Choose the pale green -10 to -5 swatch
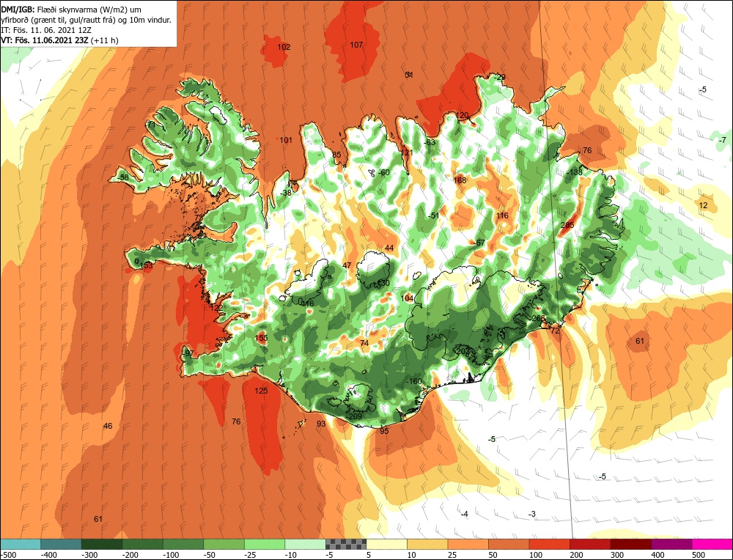This screenshot has width=733, height=560. pos(305,544)
